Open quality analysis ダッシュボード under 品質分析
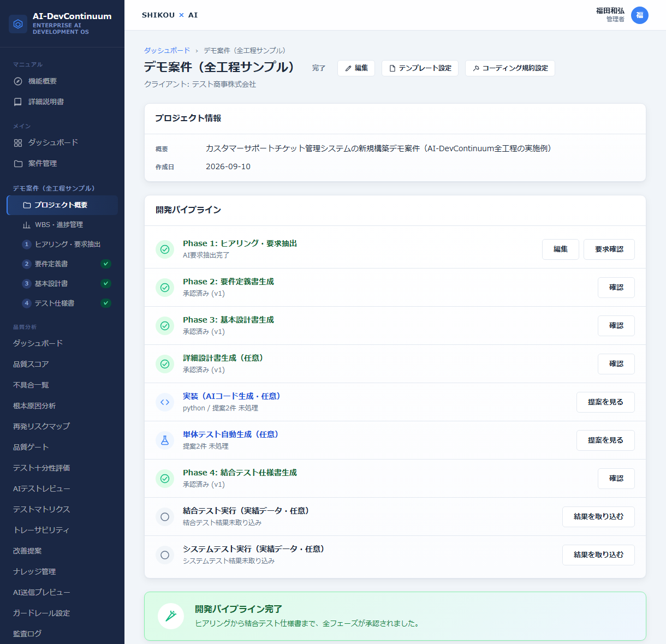666x644 pixels. point(62,343)
